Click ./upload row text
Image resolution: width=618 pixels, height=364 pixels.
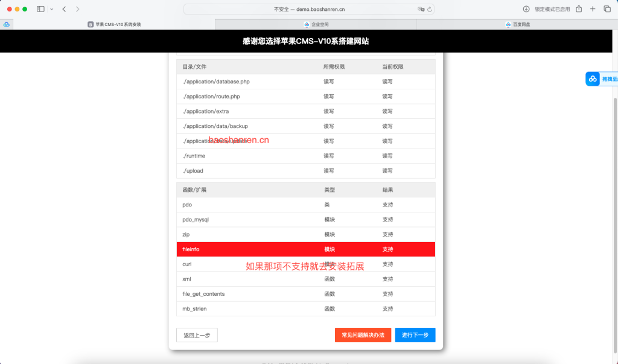pyautogui.click(x=193, y=171)
